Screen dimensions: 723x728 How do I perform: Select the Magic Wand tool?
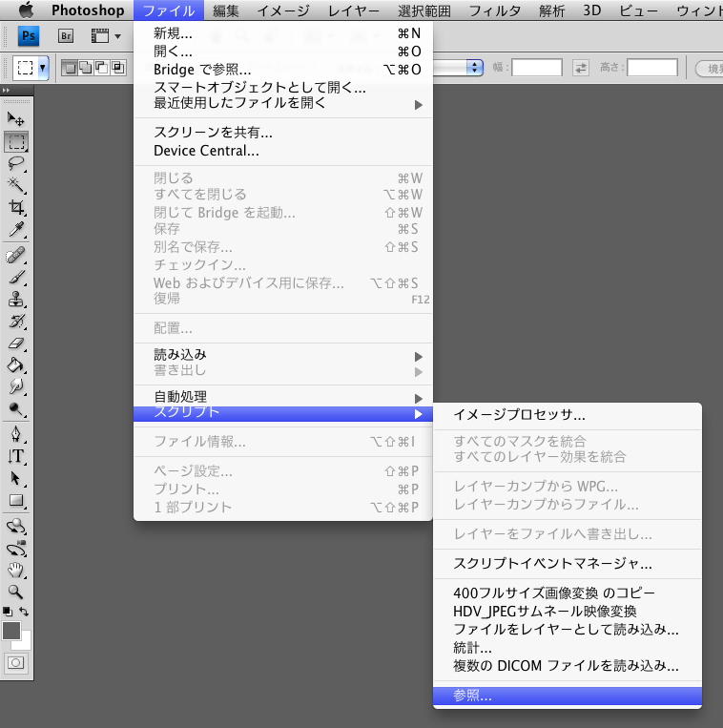click(16, 185)
